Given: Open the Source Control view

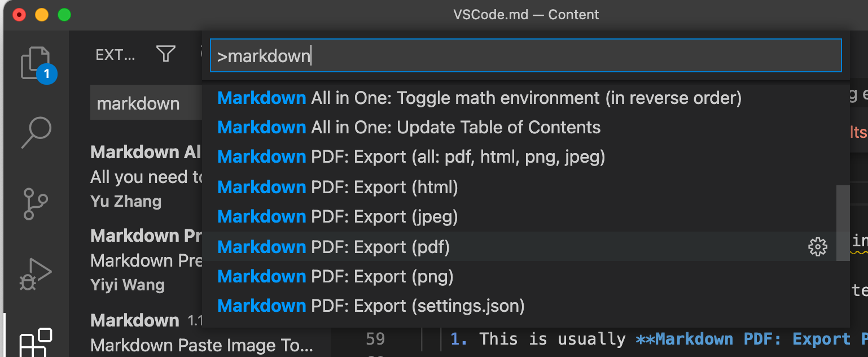Looking at the screenshot, I should (x=35, y=203).
